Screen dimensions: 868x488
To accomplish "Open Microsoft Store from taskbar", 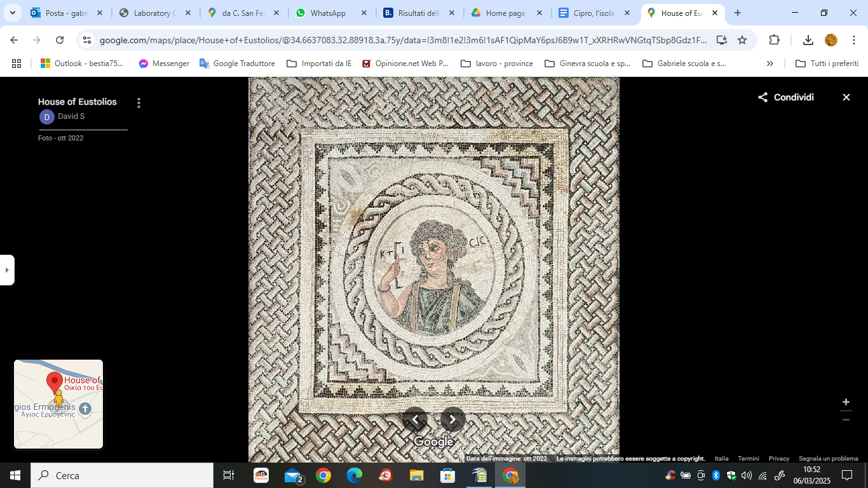I will 447,475.
